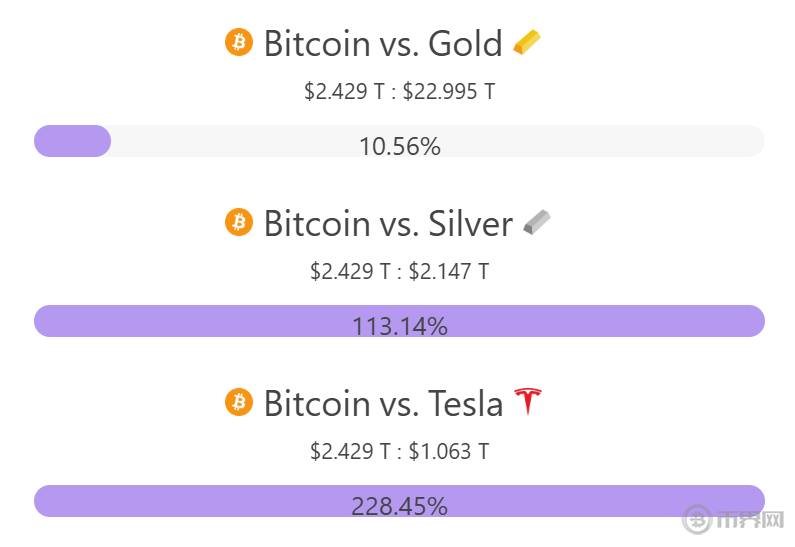Click the Bitcoin icon beside Tesla heading
This screenshot has width=795, height=547.
(239, 402)
